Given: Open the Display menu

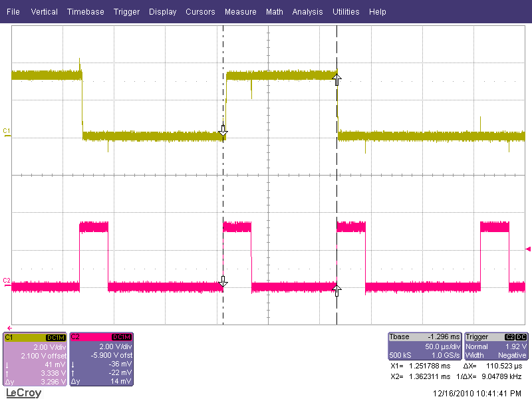Looking at the screenshot, I should [x=162, y=12].
